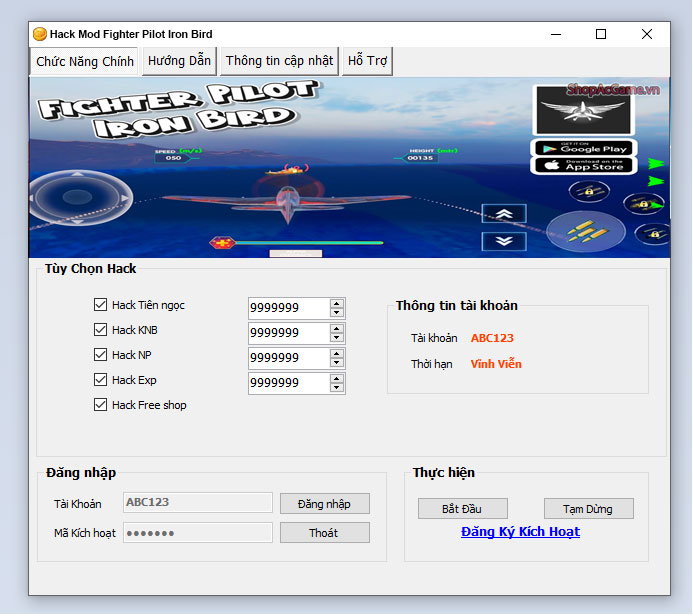Viewport: 693px width, 616px height.
Task: Decrease the Hack Exp value with down arrow
Action: (x=337, y=388)
